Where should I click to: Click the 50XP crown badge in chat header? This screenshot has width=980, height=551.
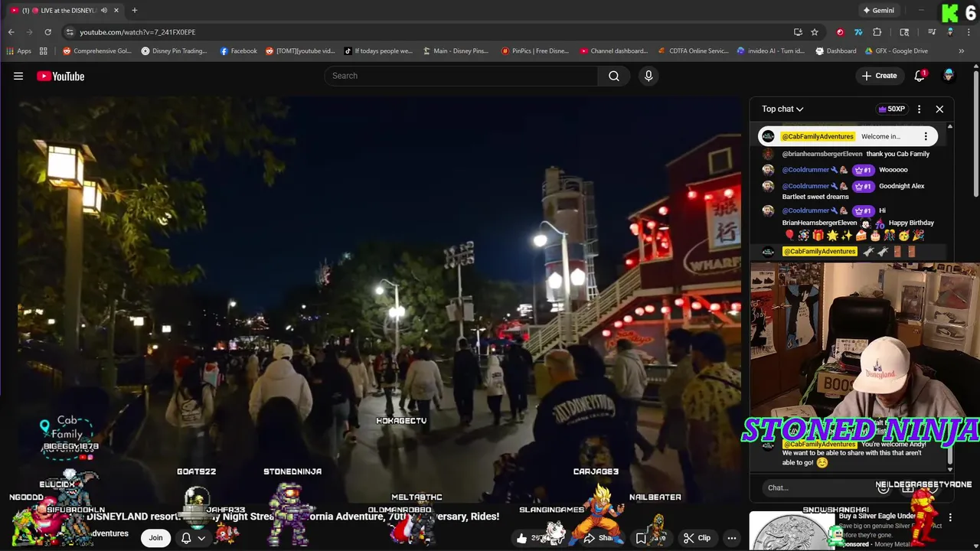pyautogui.click(x=892, y=109)
